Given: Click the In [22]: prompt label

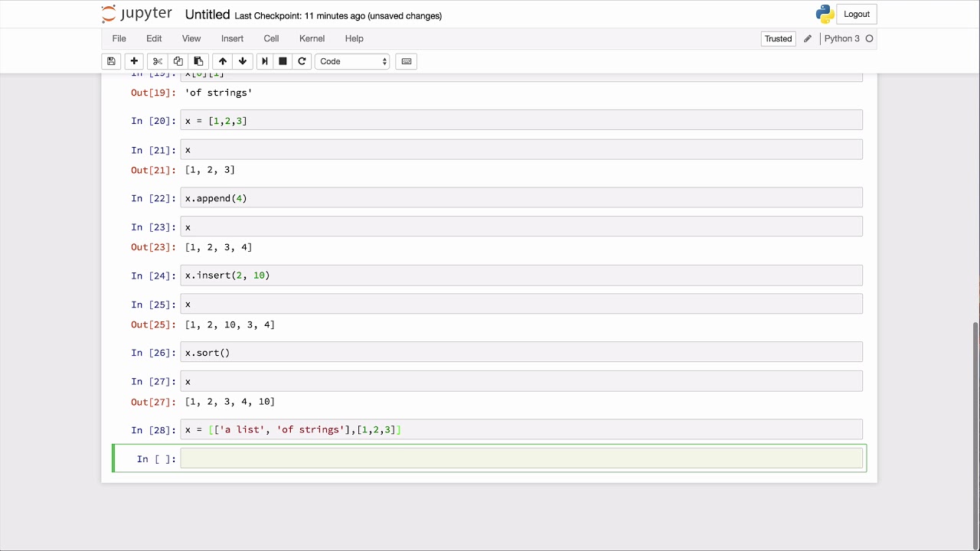Looking at the screenshot, I should 153,198.
